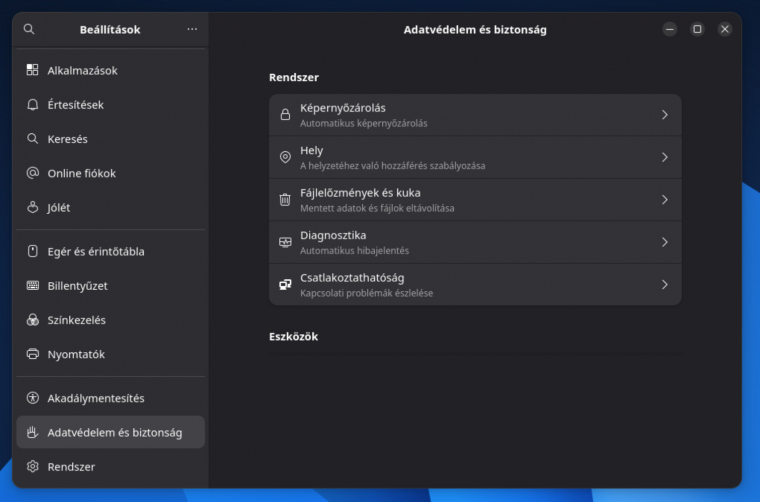This screenshot has height=502, width=760.
Task: Minimize the settings window
Action: [669, 29]
